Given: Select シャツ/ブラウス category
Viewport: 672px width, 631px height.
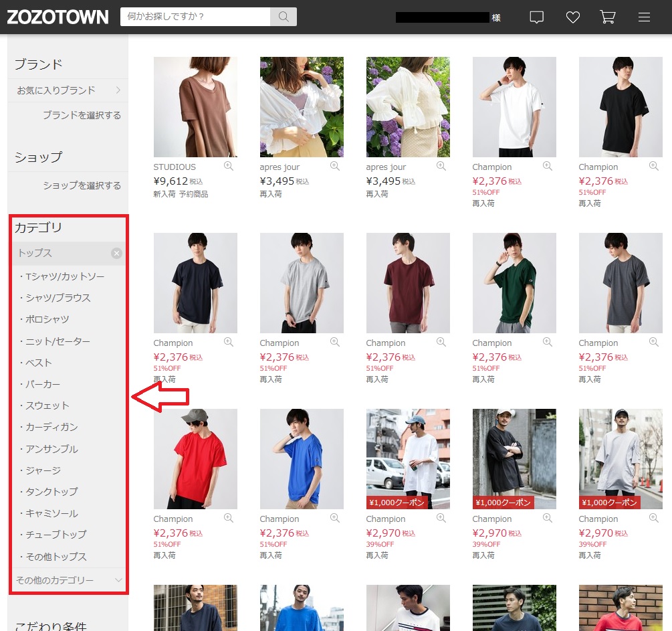Looking at the screenshot, I should click(58, 298).
